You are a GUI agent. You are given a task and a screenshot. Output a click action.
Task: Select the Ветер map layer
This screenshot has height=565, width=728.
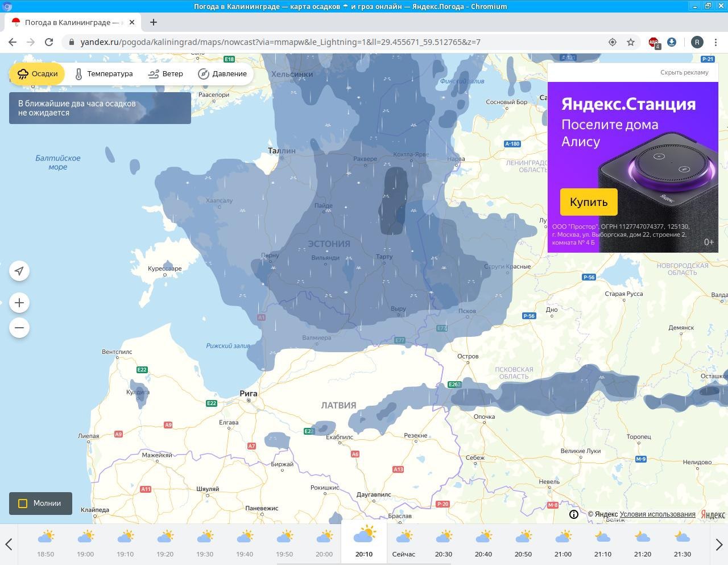pos(166,74)
